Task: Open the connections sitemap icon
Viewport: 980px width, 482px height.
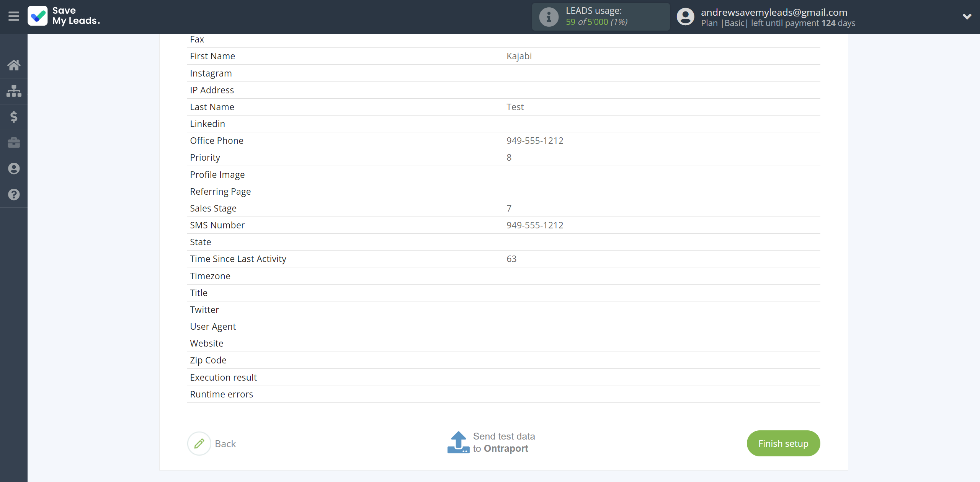Action: (x=14, y=91)
